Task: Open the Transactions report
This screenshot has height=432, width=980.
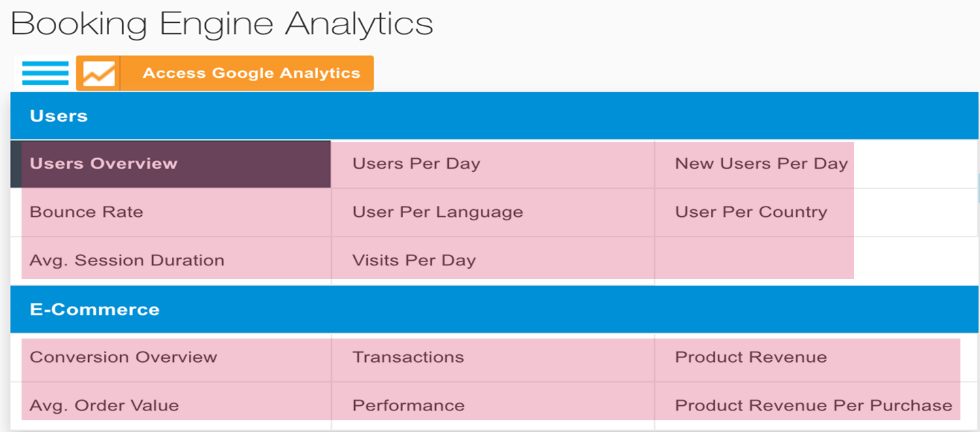Action: [x=493, y=357]
